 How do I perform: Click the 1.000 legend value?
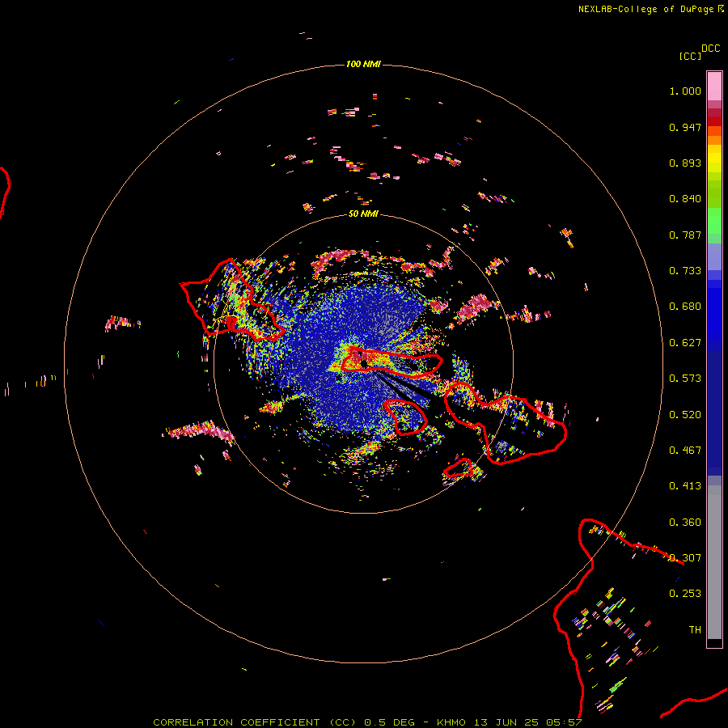coord(685,91)
